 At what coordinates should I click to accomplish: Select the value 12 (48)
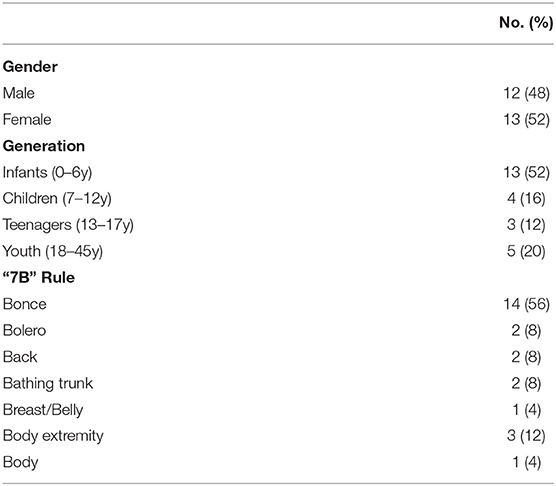click(527, 94)
